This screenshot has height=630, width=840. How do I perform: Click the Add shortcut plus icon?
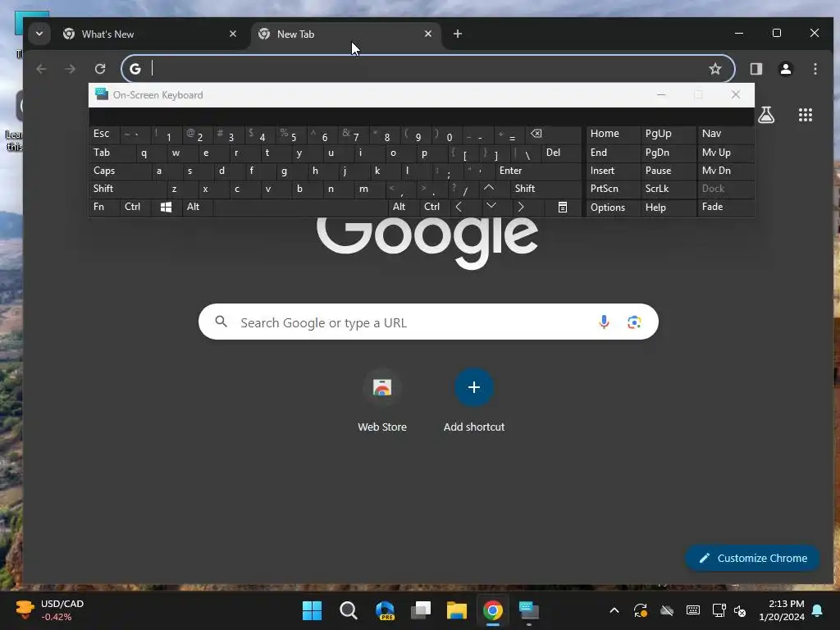point(473,387)
